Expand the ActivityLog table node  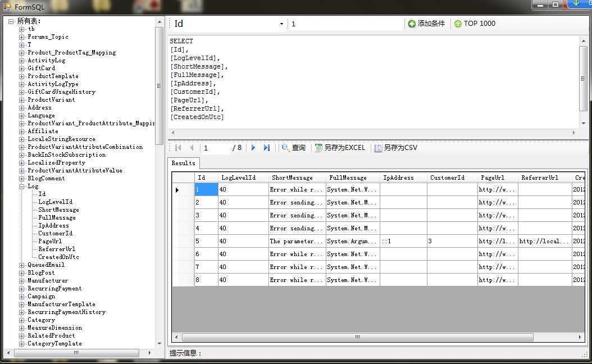tap(21, 61)
